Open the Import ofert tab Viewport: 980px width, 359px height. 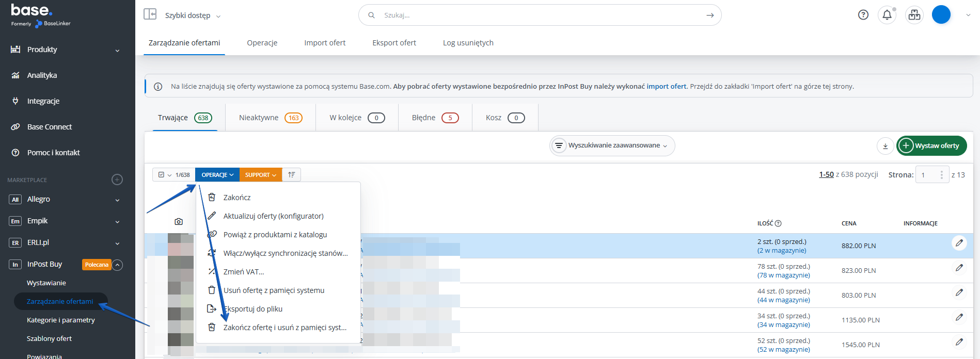(324, 43)
